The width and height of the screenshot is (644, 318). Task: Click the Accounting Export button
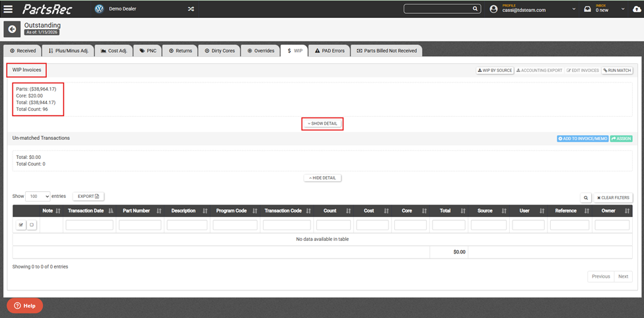[539, 71]
